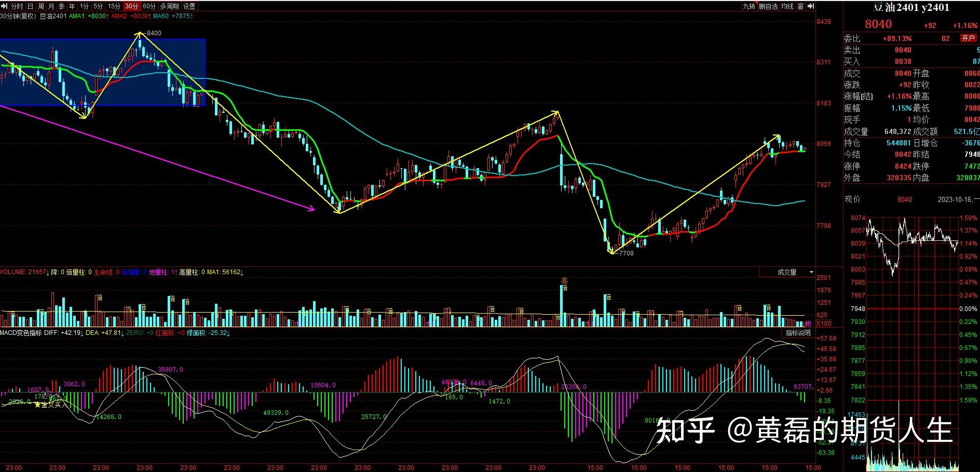Image resolution: width=980 pixels, height=472 pixels.
Task: Click the 持仓 544881 open interest value
Action: pyautogui.click(x=899, y=143)
